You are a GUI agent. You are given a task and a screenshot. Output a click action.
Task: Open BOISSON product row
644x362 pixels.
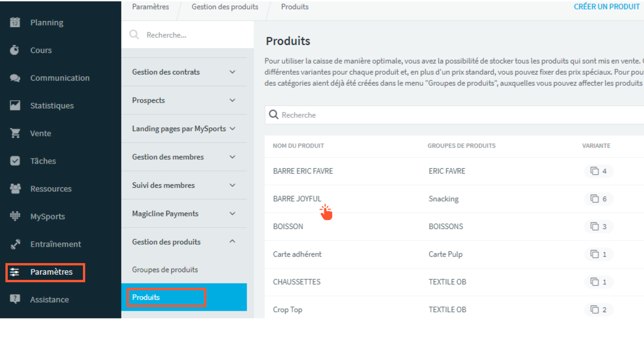tap(454, 227)
